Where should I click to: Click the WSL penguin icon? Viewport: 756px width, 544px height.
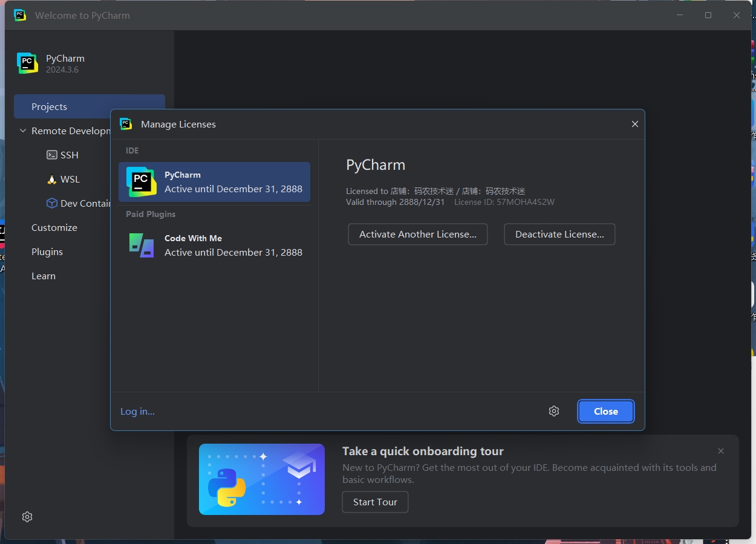click(52, 179)
